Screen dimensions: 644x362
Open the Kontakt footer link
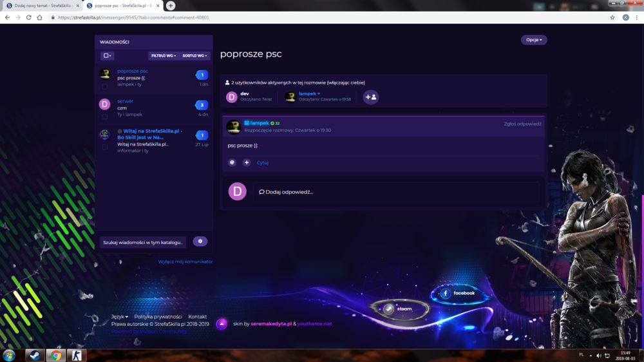198,317
